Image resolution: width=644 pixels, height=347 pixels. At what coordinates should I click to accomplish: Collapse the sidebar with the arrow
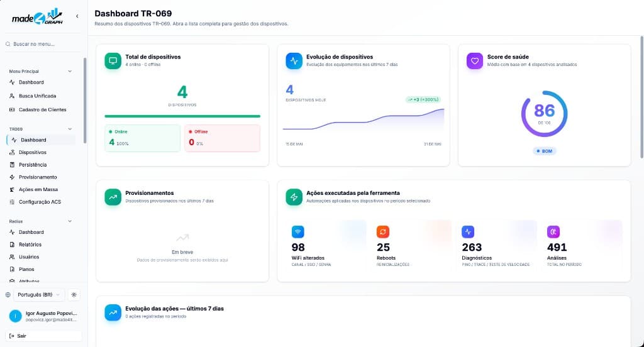[x=77, y=16]
